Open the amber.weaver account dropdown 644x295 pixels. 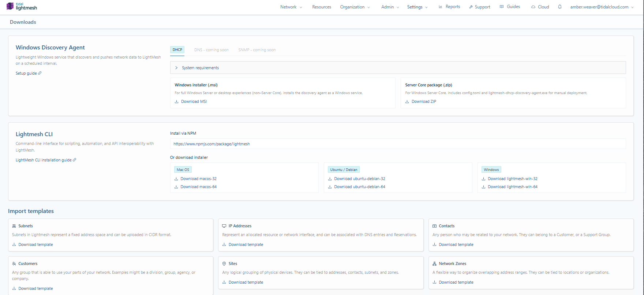[x=602, y=7]
